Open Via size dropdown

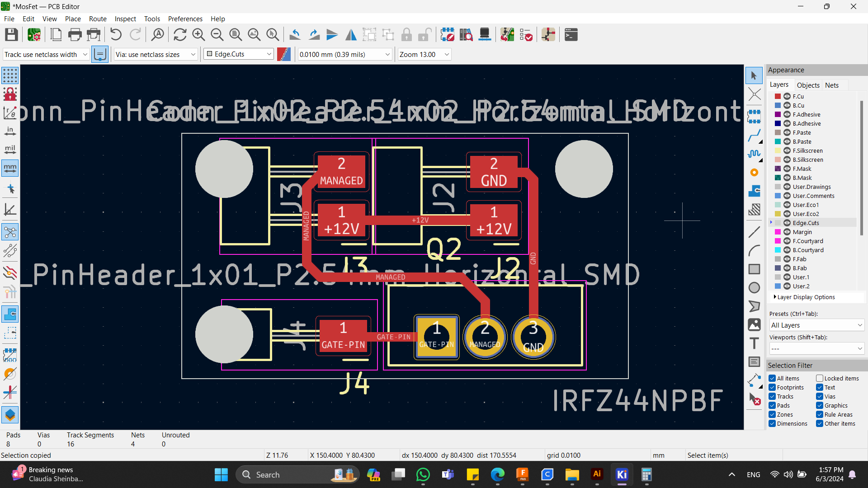pyautogui.click(x=156, y=54)
